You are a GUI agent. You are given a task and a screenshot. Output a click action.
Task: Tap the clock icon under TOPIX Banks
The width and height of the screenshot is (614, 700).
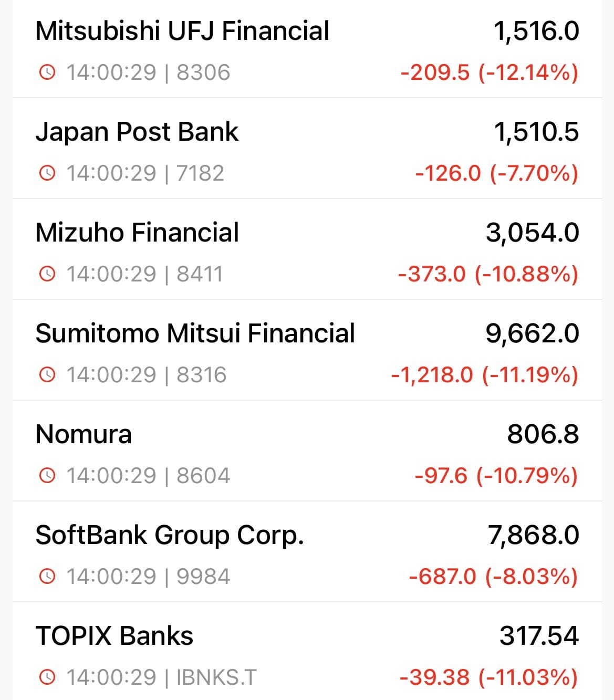click(47, 677)
